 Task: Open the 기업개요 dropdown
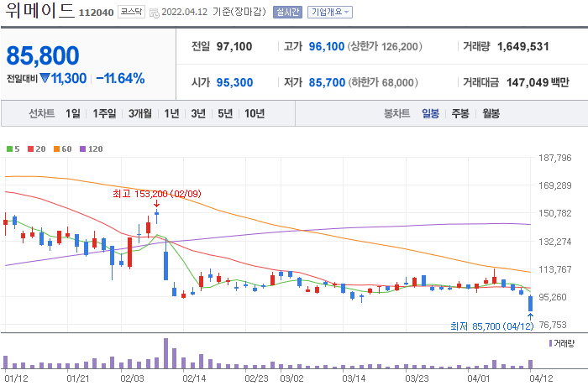pyautogui.click(x=330, y=13)
